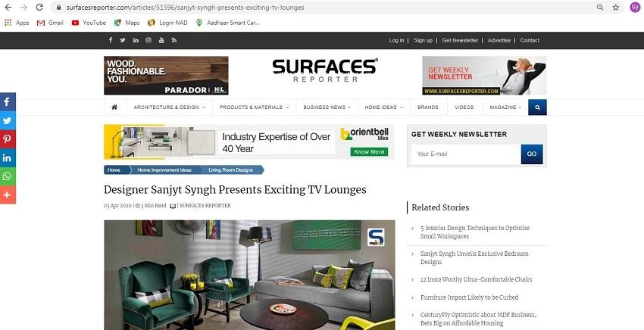Open more sharing options plus icon
The image size is (644, 330).
tap(8, 195)
